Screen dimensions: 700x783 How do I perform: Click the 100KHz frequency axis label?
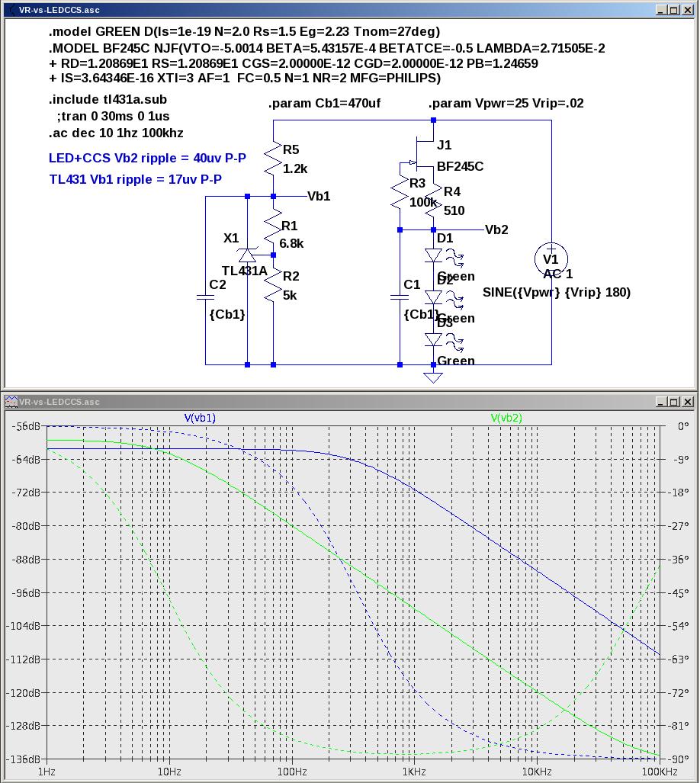tap(660, 772)
